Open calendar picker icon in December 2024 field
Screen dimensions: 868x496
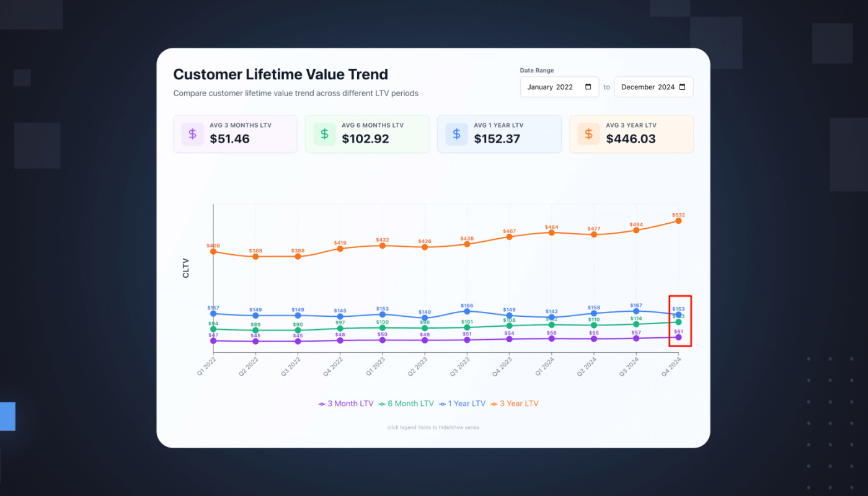coord(683,87)
